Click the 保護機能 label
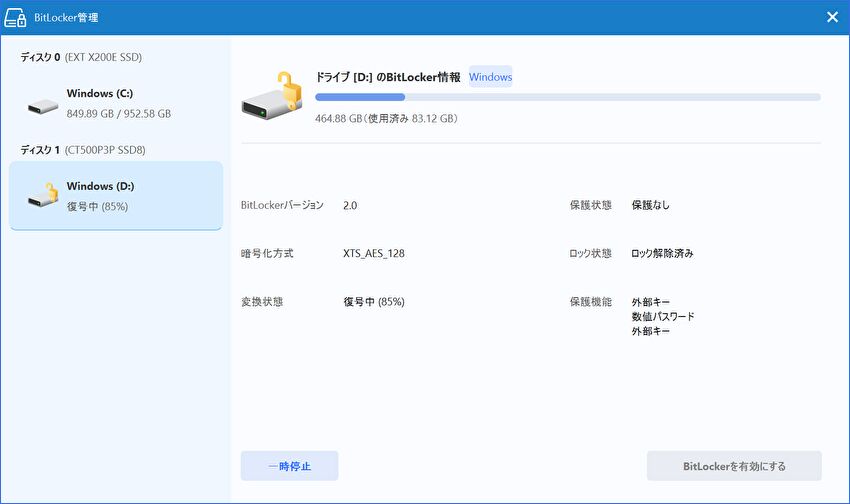850x504 pixels. pyautogui.click(x=590, y=301)
